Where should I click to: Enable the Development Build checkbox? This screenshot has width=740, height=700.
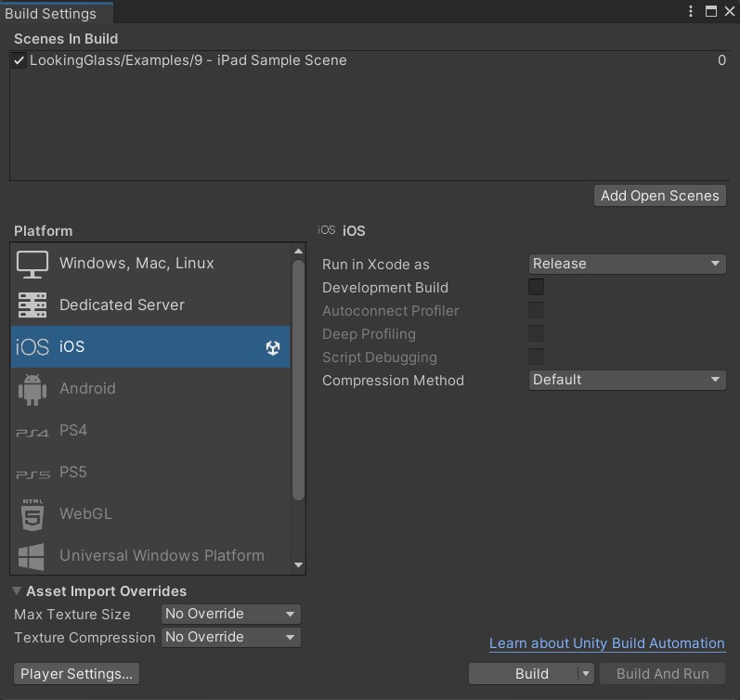(537, 288)
